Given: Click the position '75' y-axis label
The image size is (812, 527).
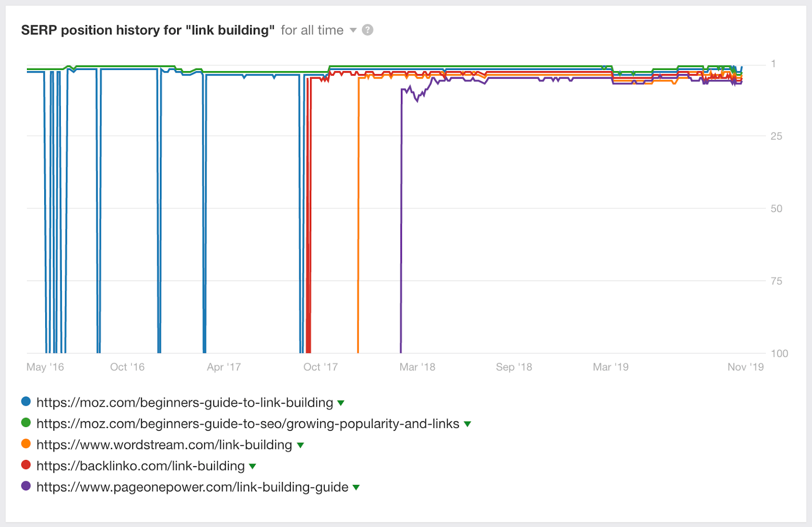Looking at the screenshot, I should coord(776,281).
